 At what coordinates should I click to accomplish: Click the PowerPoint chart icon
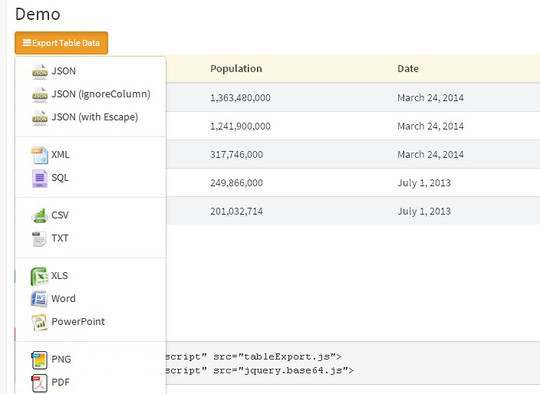pyautogui.click(x=39, y=322)
